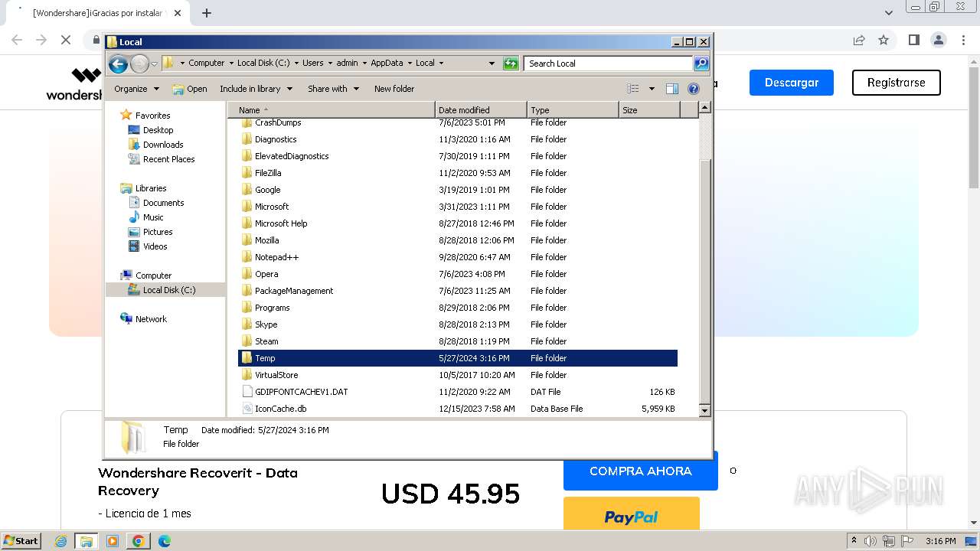Open Chrome side panel icon
The image size is (980, 551).
913,40
